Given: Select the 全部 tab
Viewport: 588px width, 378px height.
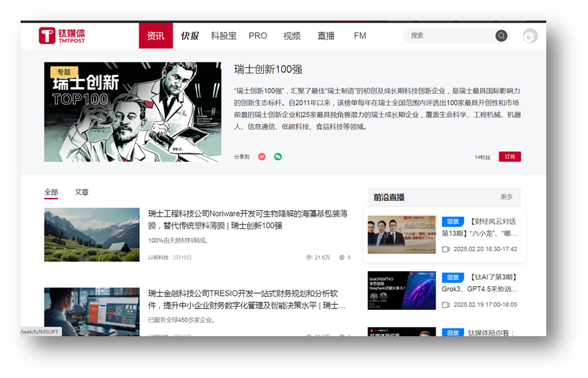Looking at the screenshot, I should (x=51, y=192).
